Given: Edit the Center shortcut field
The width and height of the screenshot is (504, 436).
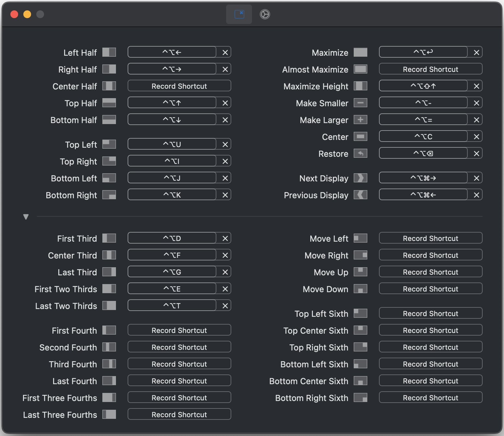Looking at the screenshot, I should click(423, 136).
